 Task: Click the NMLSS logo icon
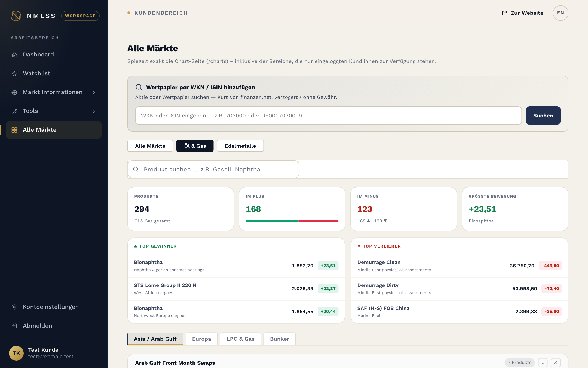(16, 16)
